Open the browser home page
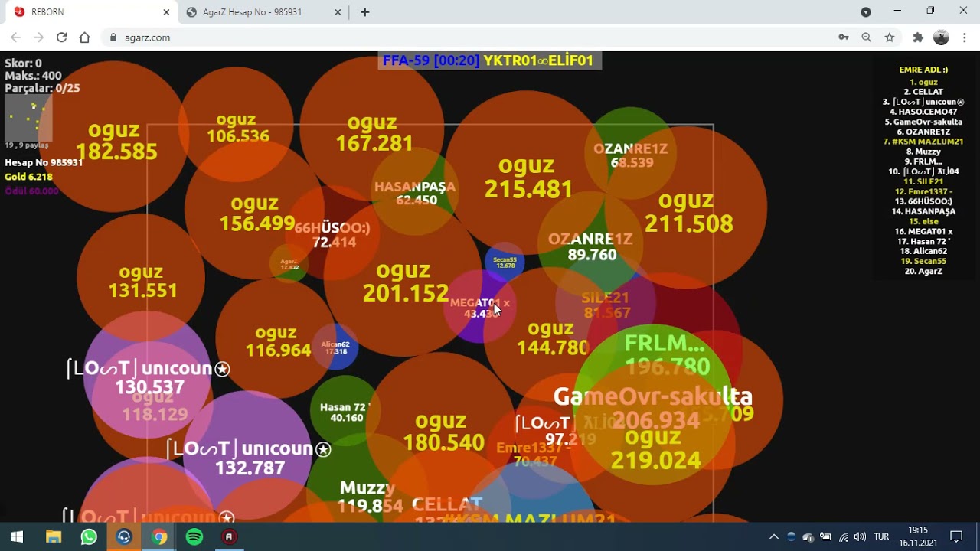Viewport: 980px width, 551px height. pos(85,37)
